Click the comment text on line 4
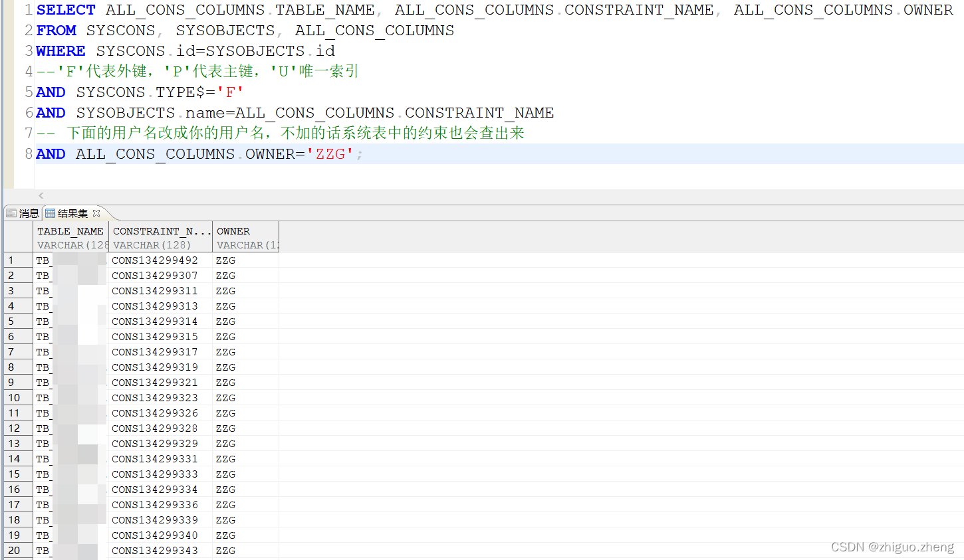 [197, 72]
